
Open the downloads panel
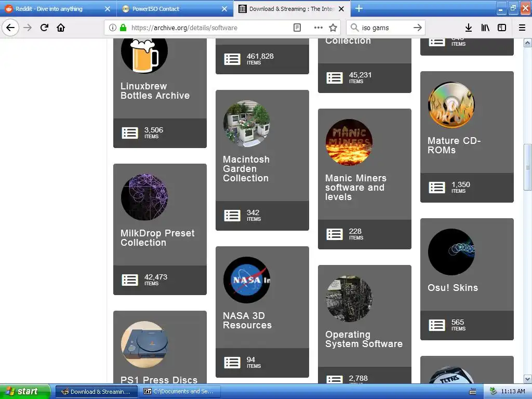[468, 28]
